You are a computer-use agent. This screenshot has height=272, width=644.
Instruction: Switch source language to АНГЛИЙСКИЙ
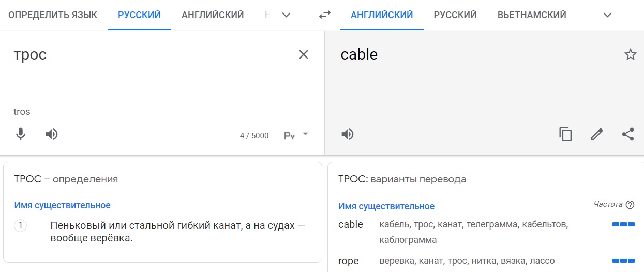[213, 15]
